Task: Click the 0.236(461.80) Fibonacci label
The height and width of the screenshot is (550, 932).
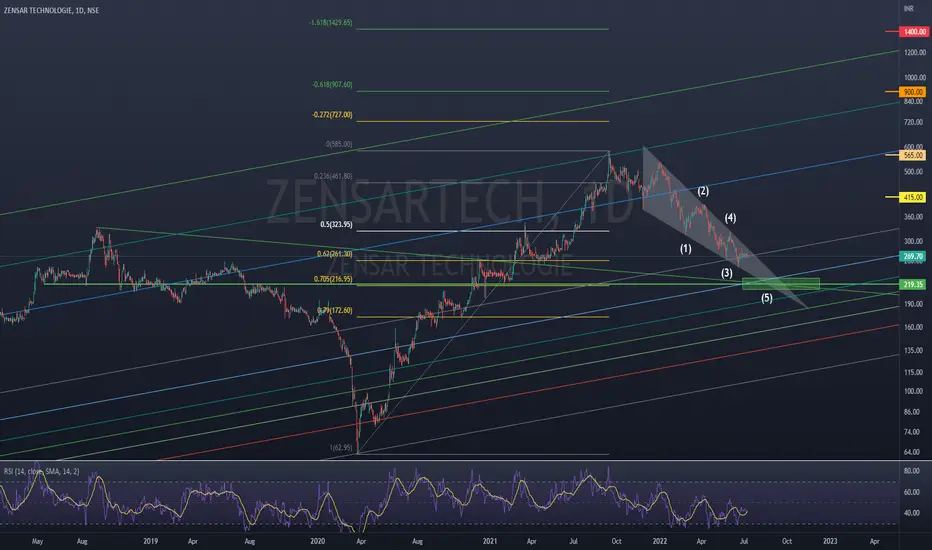Action: (x=333, y=177)
